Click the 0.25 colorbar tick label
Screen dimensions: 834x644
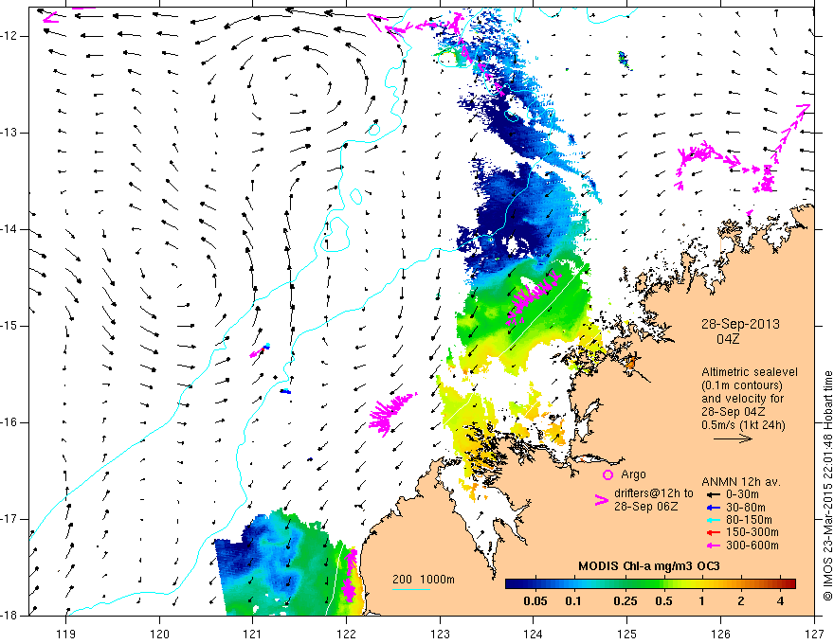625,601
